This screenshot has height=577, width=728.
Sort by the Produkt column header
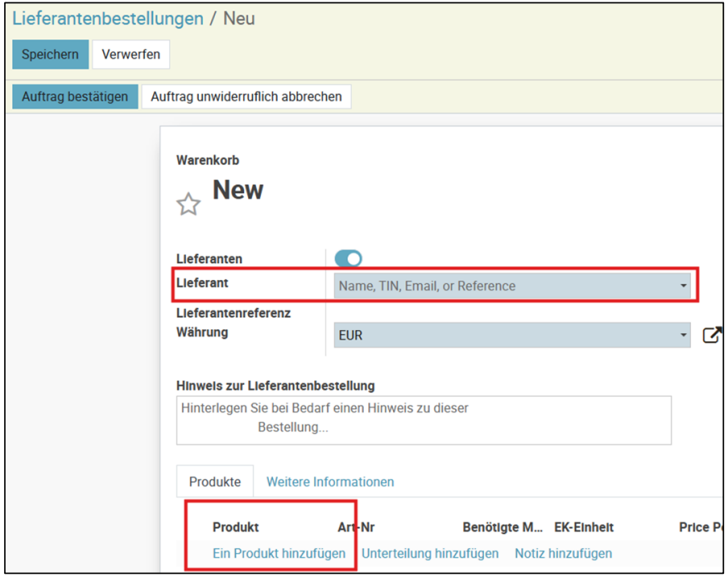[x=235, y=527]
